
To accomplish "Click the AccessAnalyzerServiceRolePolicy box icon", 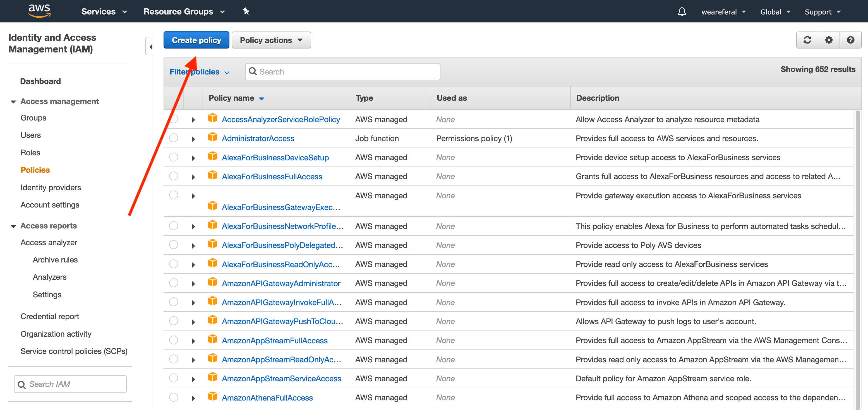I will [x=213, y=118].
